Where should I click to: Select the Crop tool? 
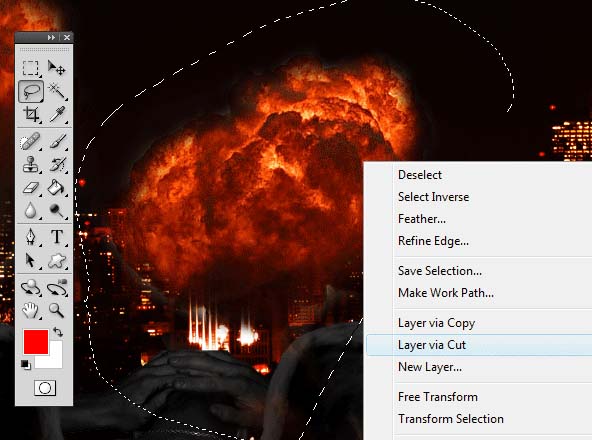click(x=31, y=114)
